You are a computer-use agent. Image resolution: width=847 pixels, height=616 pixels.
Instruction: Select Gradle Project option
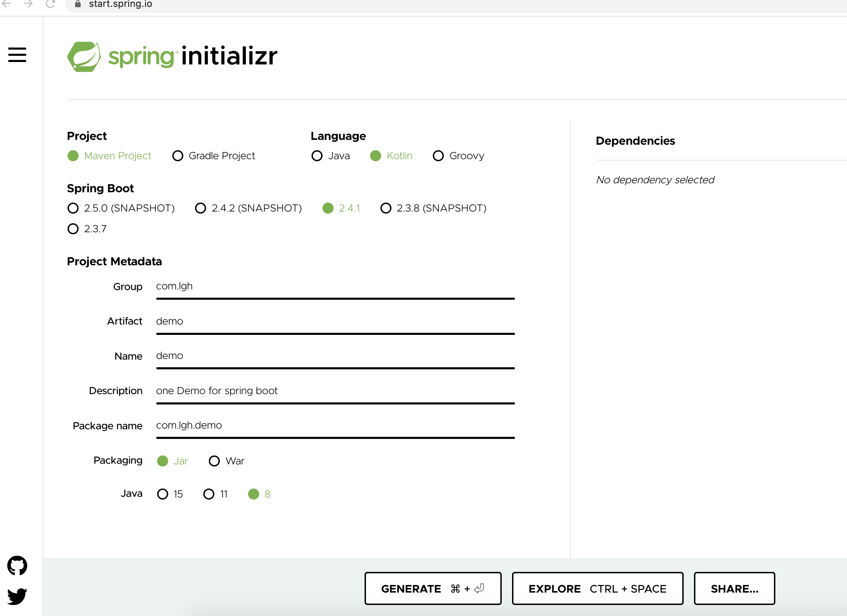click(x=214, y=156)
